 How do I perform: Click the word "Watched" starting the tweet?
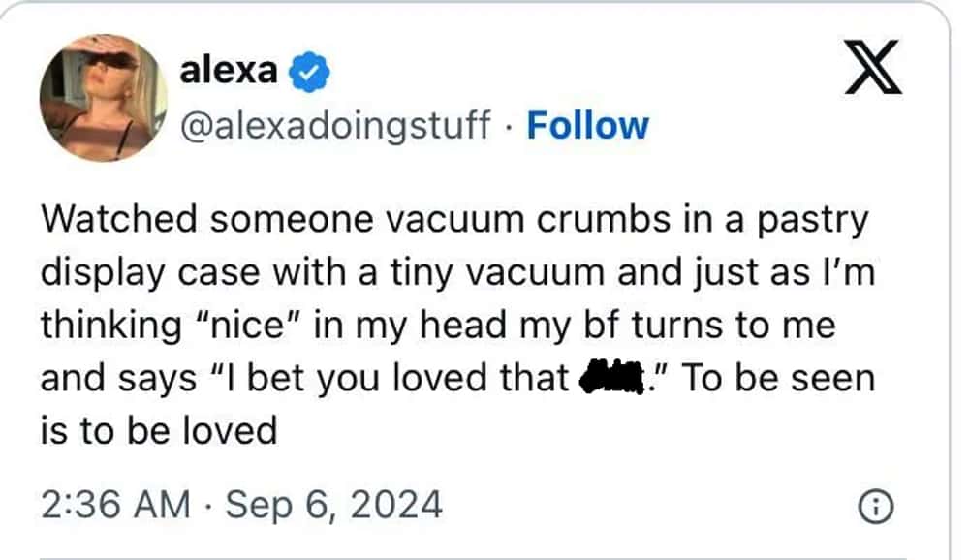tap(119, 219)
